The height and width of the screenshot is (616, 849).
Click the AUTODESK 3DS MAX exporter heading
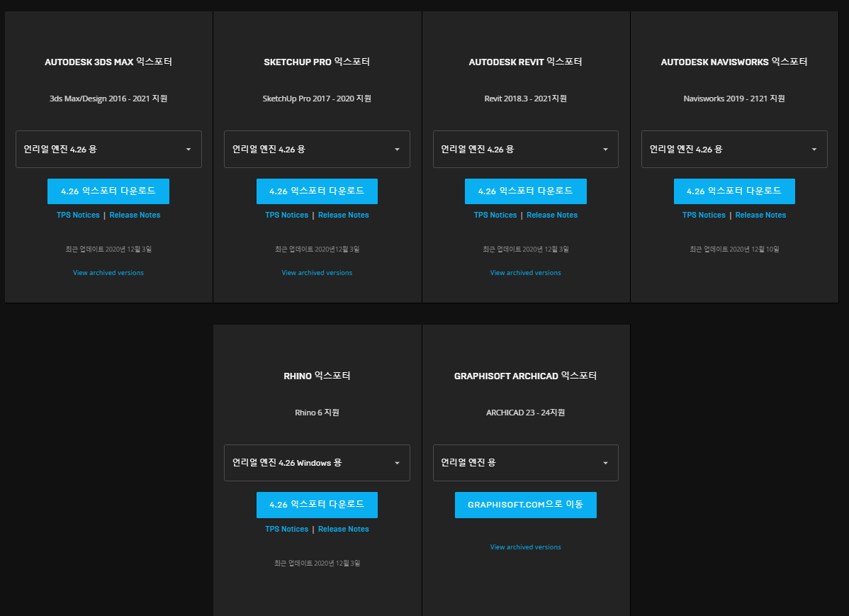click(108, 62)
